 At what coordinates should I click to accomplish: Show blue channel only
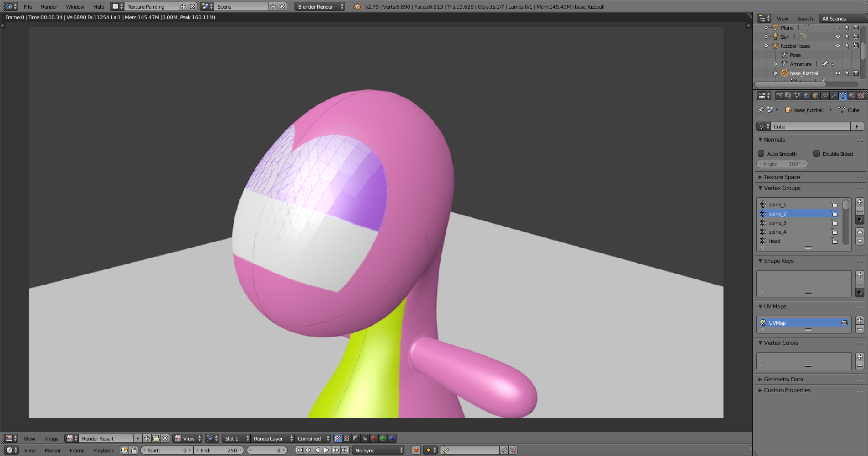[392, 438]
